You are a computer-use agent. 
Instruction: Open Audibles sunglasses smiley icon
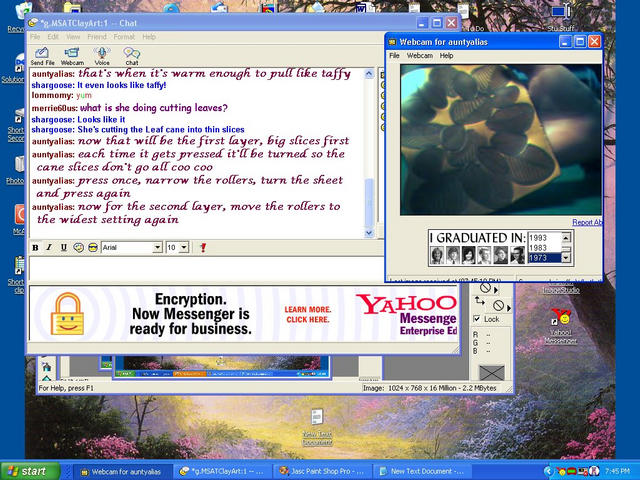(x=93, y=247)
